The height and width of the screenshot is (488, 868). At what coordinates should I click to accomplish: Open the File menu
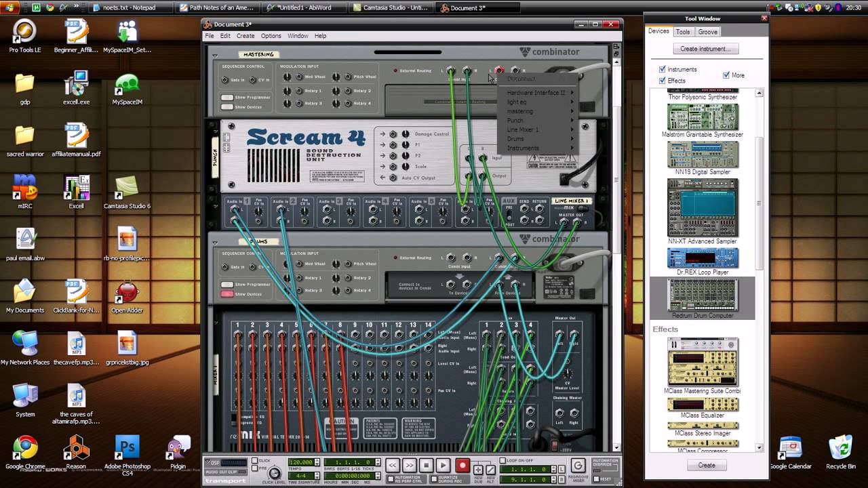(x=210, y=36)
